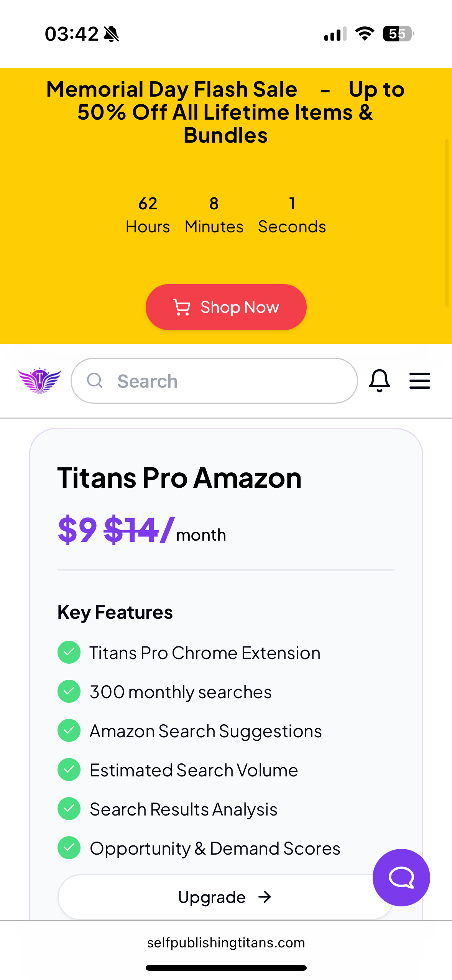Tap checkmark beside Amazon Search Suggestions
Viewport: 452px width, 980px height.
[69, 730]
